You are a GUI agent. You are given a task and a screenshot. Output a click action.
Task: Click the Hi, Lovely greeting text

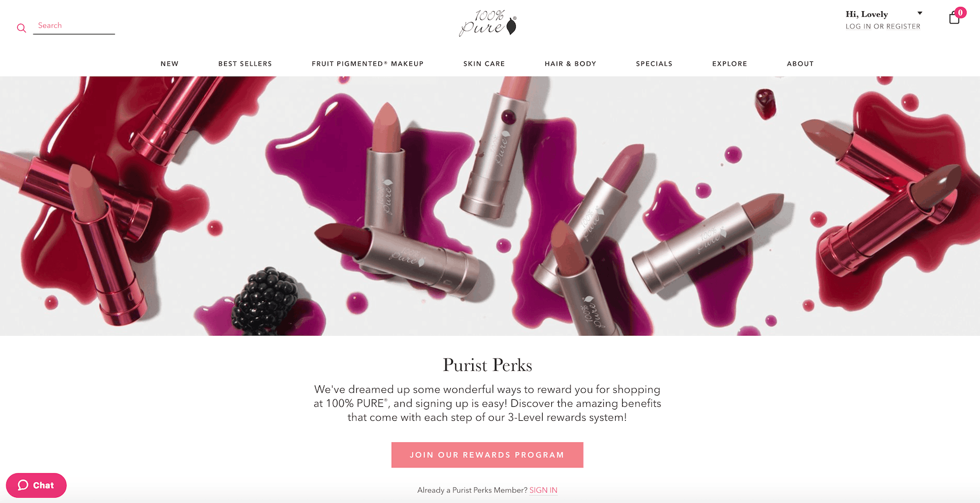tap(867, 15)
